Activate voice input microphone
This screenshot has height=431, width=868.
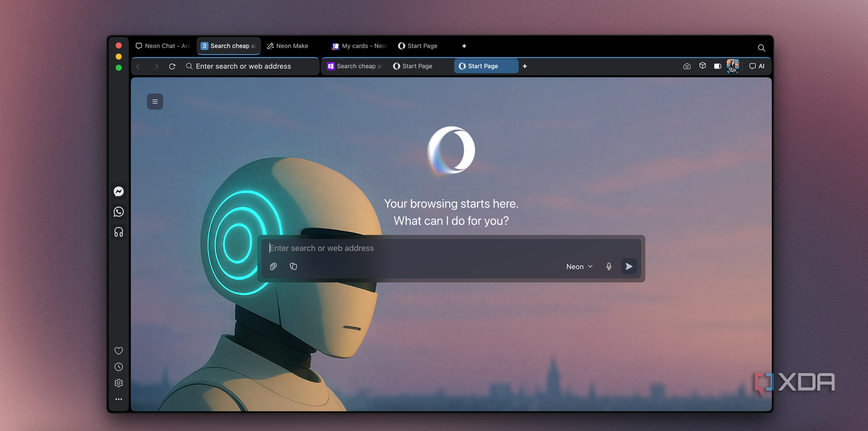tap(609, 266)
